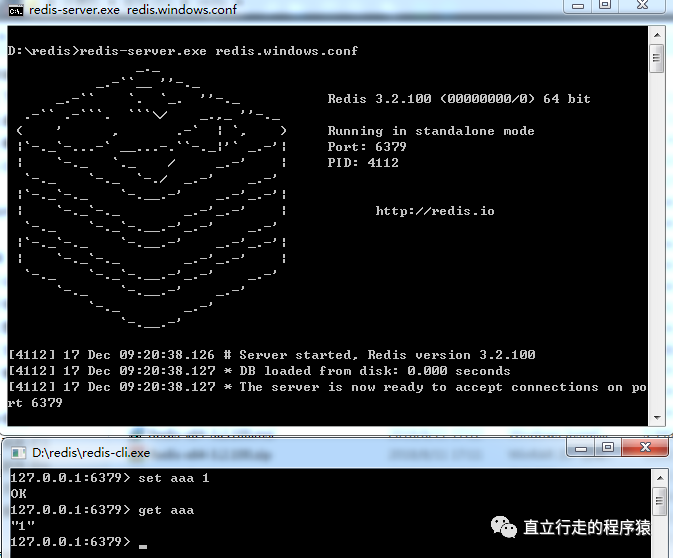Click the redis-cli.exe window title icon
The image size is (673, 558).
click(x=18, y=453)
